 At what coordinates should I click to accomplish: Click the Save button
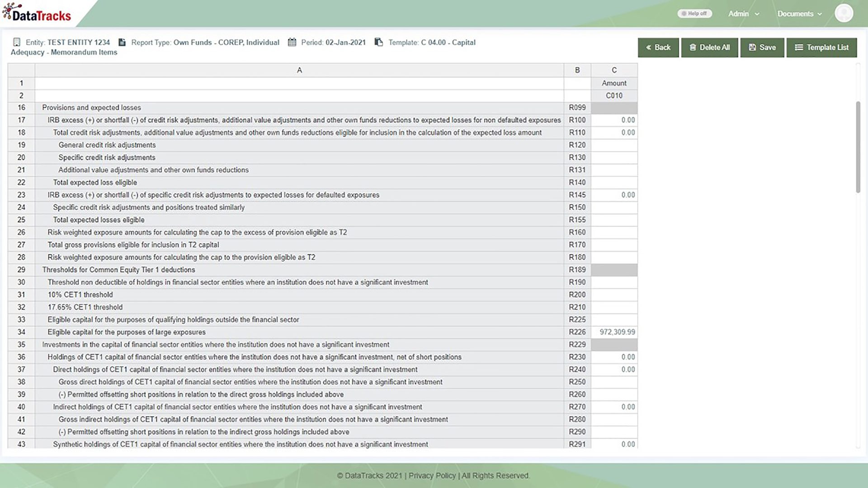point(762,47)
